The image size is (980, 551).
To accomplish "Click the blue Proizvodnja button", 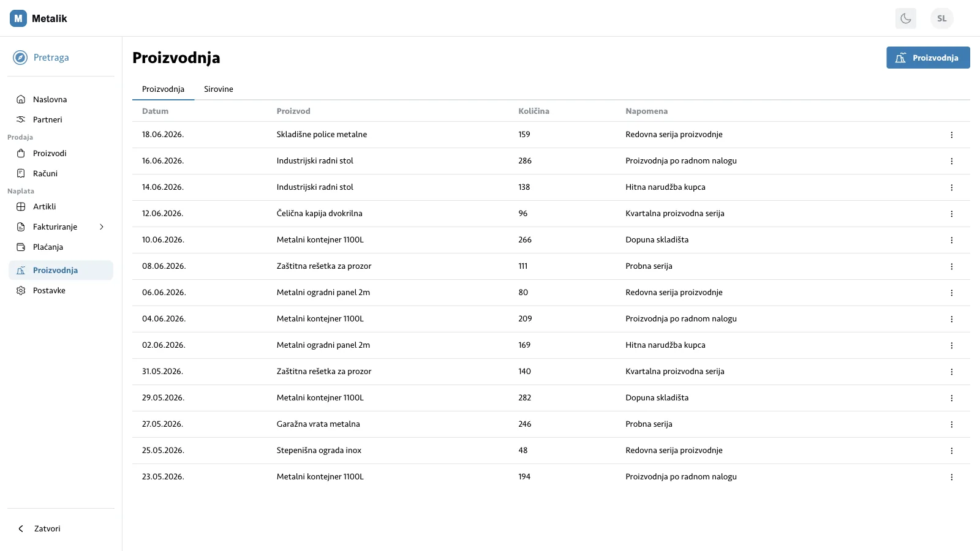I will pyautogui.click(x=928, y=58).
